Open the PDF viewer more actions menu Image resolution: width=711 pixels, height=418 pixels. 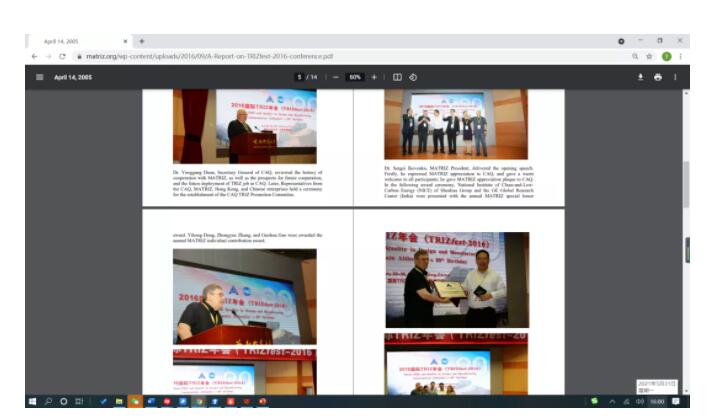(675, 77)
